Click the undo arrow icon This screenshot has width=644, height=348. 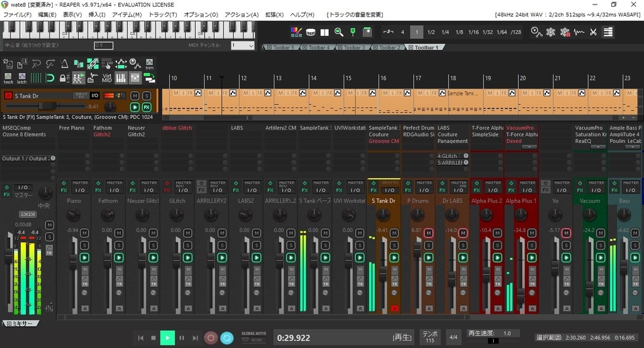point(36,64)
